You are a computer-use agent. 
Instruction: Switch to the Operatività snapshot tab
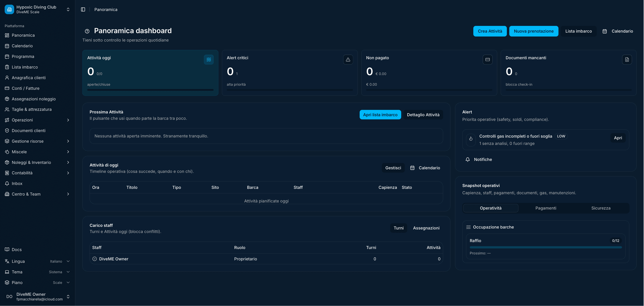point(490,208)
